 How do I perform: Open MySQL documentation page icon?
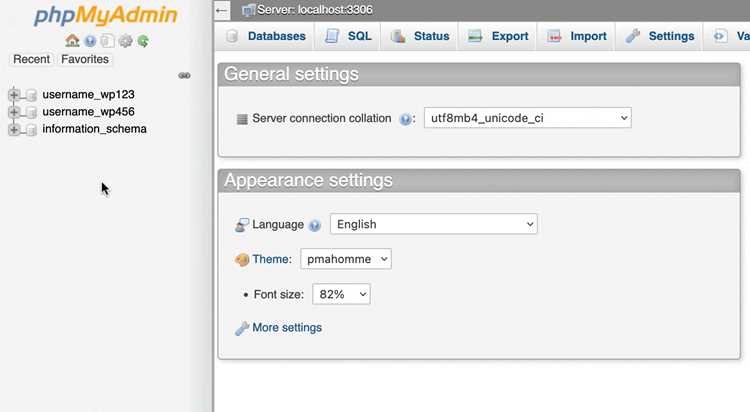(x=108, y=41)
